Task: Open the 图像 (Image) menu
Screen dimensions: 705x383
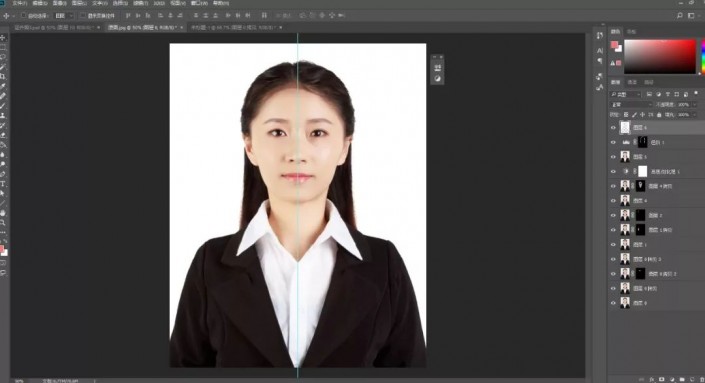Action: point(59,3)
